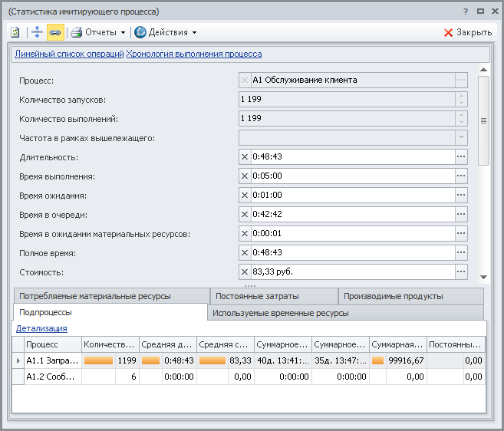504x431 pixels.
Task: Open the Действия dropdown menu
Action: point(165,32)
